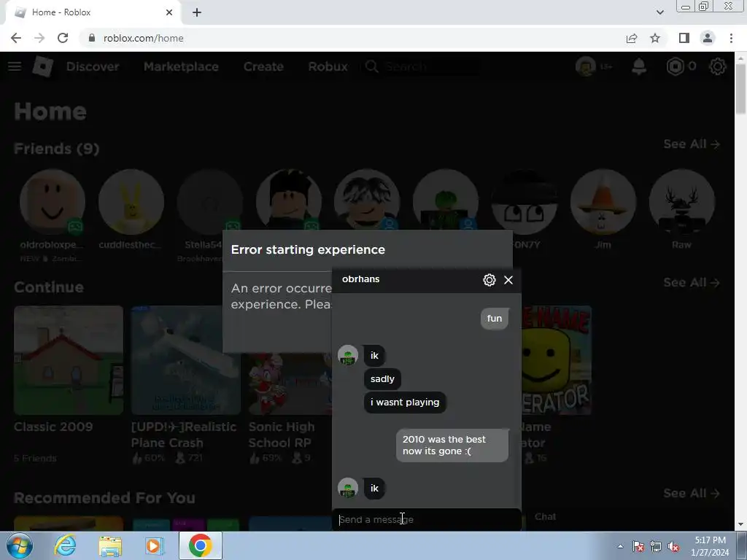Click the 'i wasnt playing' chat message
Viewport: 747px width, 560px height.
point(405,402)
